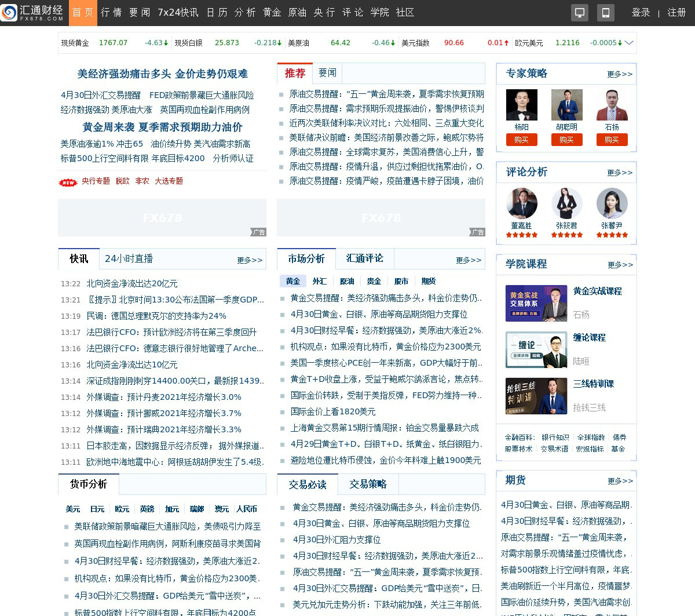The image size is (695, 616).
Task: Expand 更多>> in 专家策略 panel
Action: (x=620, y=74)
